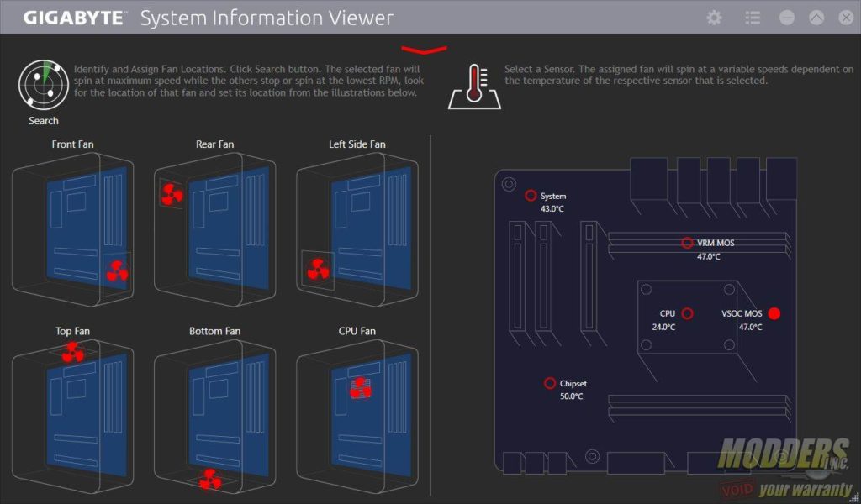Click the VRM MOS 47.0°C reading
Screen dimensions: 861x504
pos(708,256)
